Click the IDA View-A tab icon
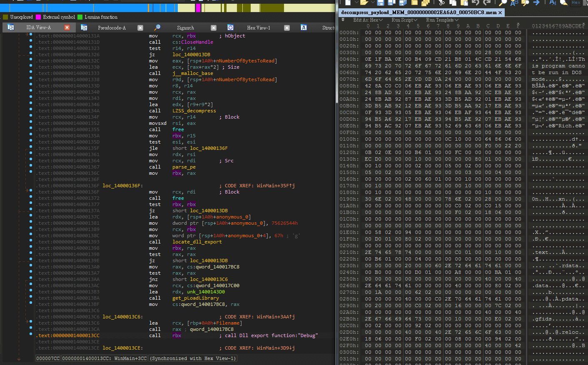 11,27
